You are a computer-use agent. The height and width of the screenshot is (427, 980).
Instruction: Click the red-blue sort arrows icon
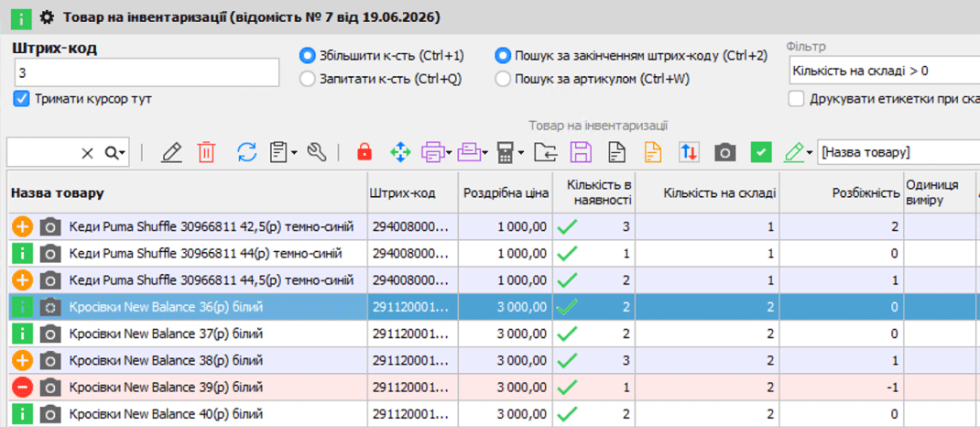[690, 152]
